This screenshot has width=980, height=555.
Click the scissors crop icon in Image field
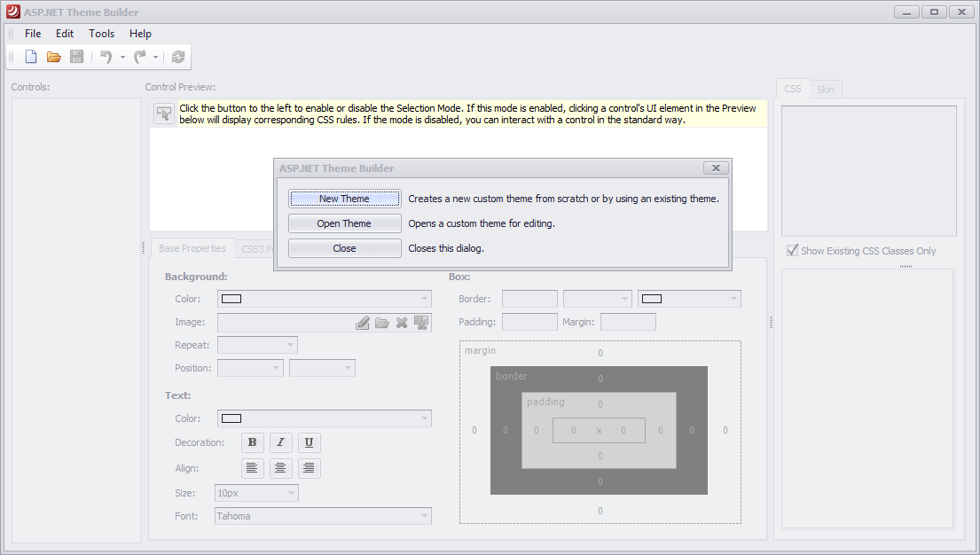pos(422,323)
